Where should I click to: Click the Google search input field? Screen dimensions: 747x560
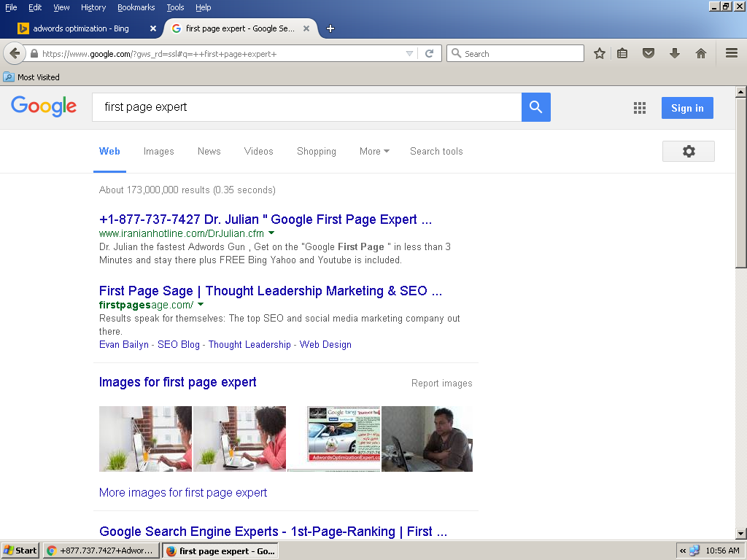[307, 107]
